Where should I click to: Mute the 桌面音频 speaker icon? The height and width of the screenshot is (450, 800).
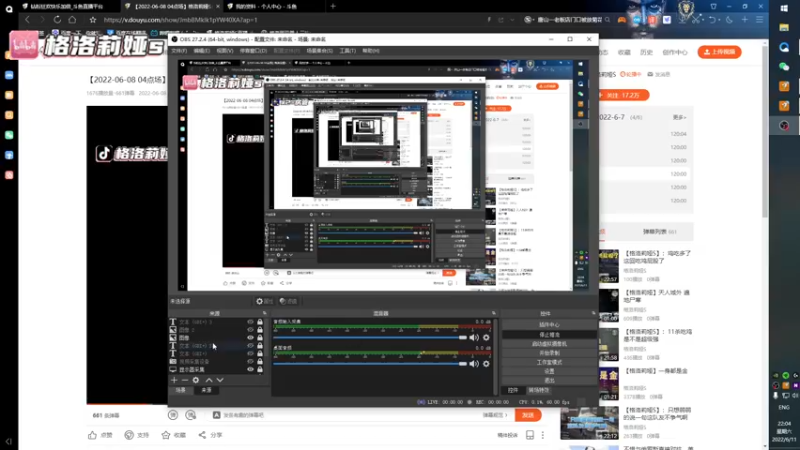474,364
